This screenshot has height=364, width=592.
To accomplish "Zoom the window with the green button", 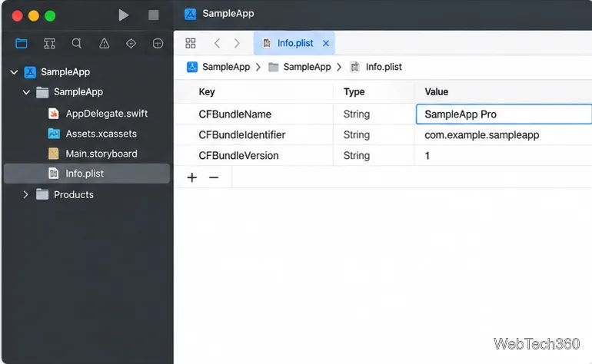I will pyautogui.click(x=50, y=16).
